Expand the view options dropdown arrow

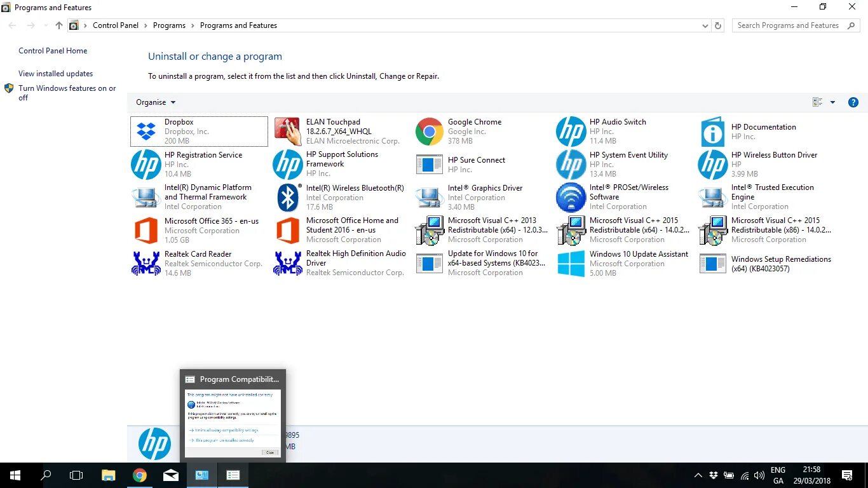tap(832, 102)
